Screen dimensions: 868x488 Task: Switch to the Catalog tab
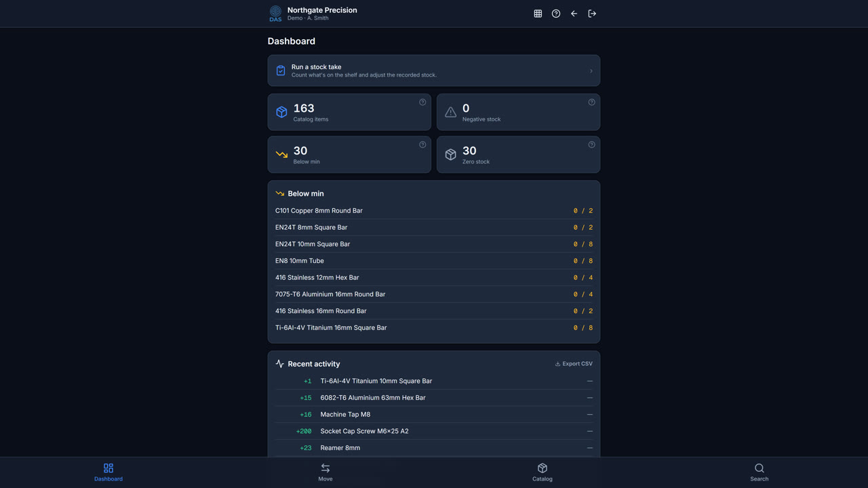click(x=542, y=472)
